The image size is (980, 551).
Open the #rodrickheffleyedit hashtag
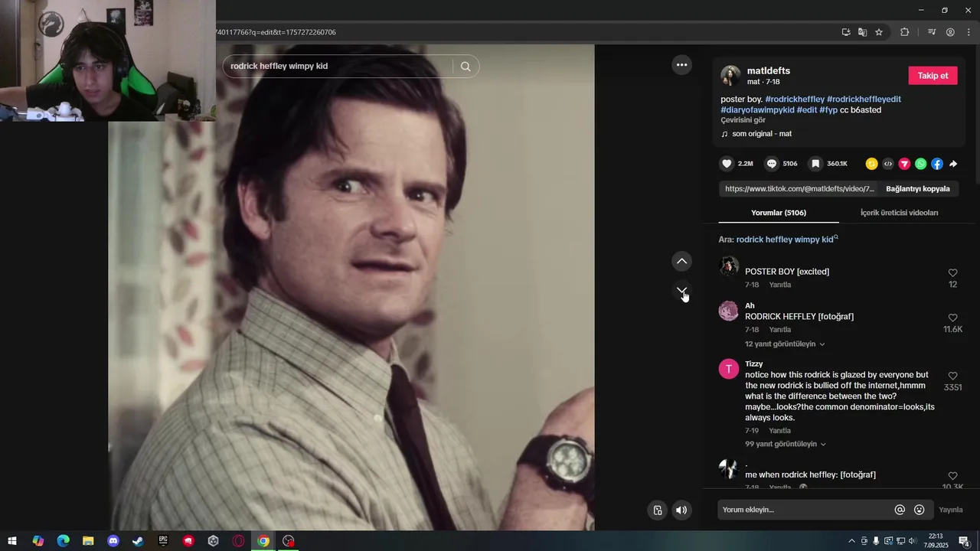[864, 99]
